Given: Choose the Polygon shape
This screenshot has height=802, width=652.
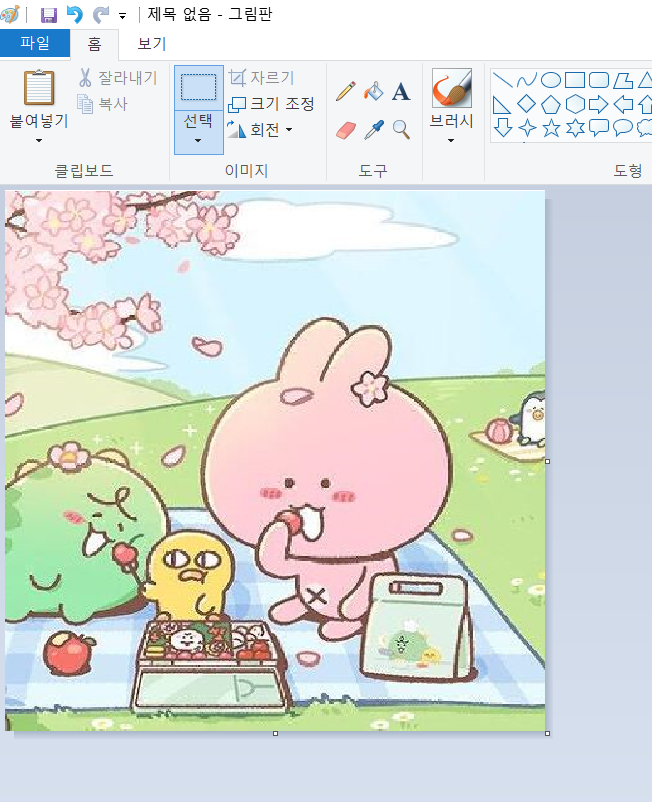Looking at the screenshot, I should [x=623, y=80].
